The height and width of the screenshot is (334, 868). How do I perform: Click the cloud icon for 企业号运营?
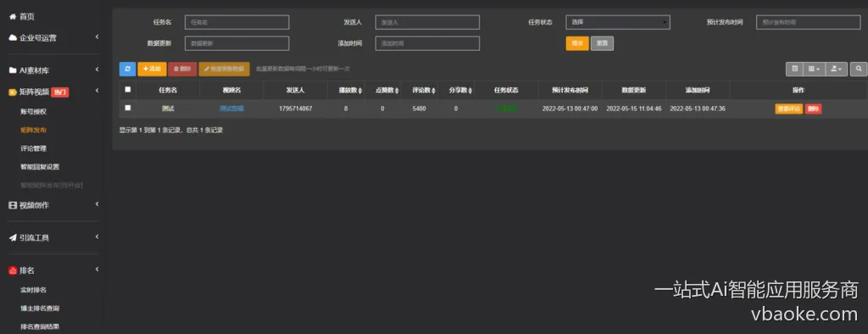[13, 37]
